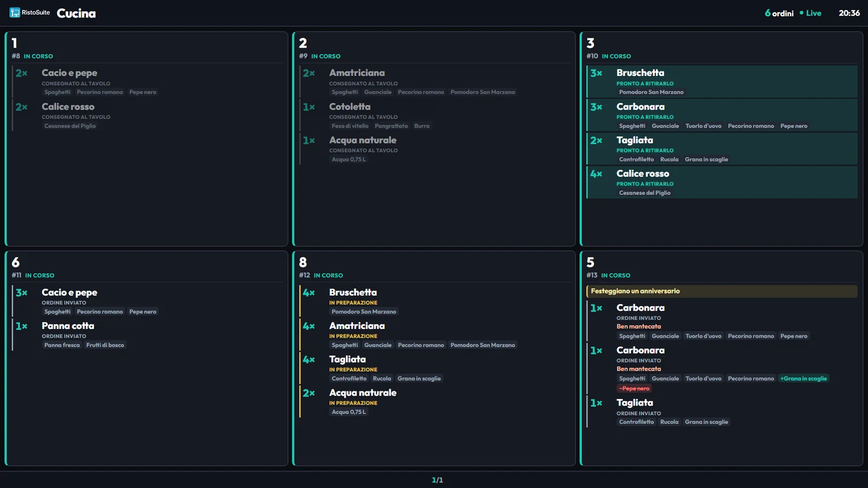Click 'Frutti di bosco' ingredient tag

coord(105,345)
